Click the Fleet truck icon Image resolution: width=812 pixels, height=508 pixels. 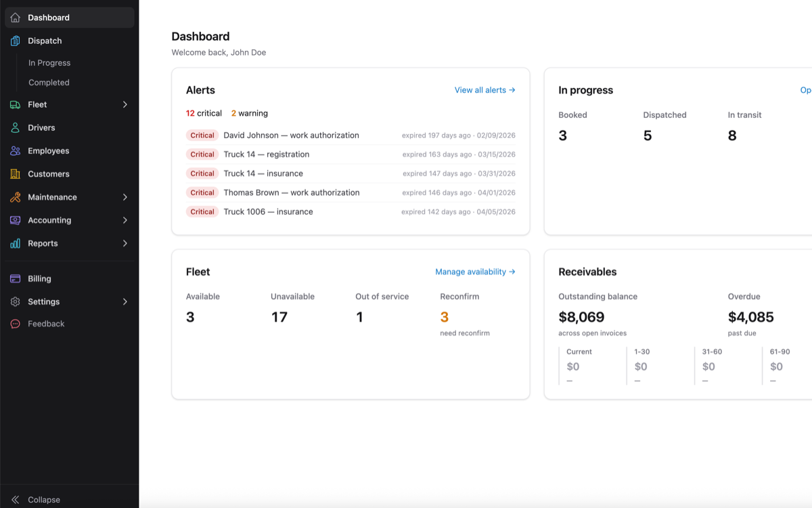point(15,104)
